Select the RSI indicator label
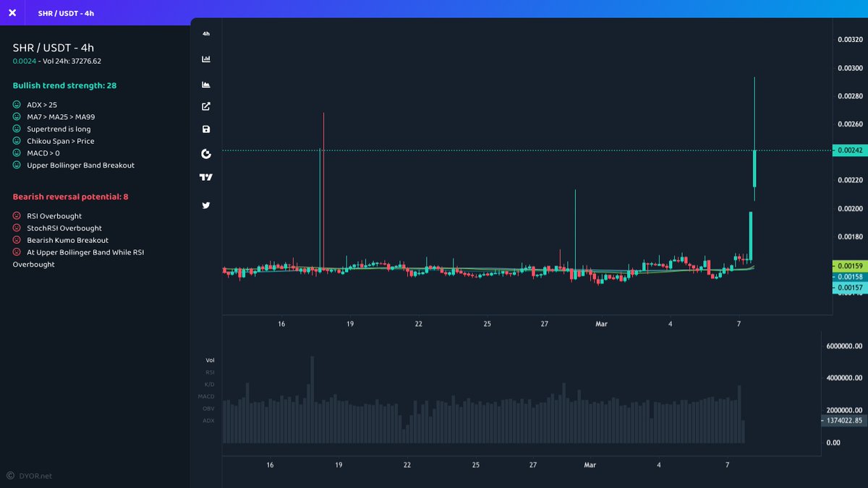 [210, 372]
